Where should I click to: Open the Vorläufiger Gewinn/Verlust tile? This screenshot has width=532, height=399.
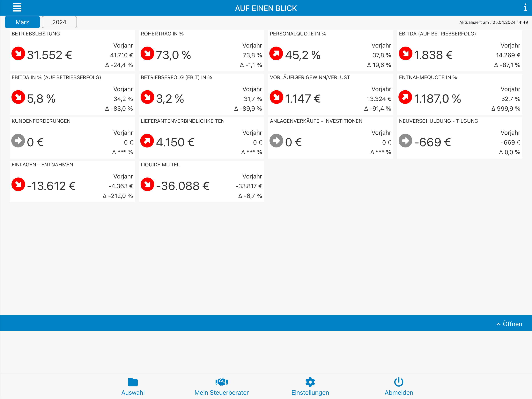(x=330, y=94)
